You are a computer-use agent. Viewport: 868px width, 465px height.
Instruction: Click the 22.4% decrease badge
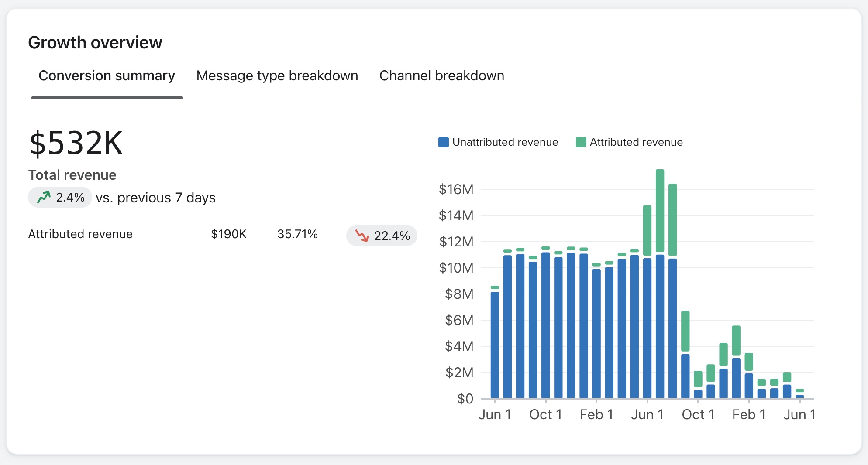(382, 236)
